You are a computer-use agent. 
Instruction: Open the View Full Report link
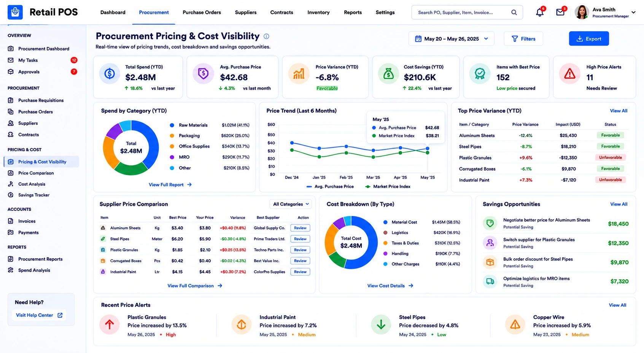click(170, 185)
